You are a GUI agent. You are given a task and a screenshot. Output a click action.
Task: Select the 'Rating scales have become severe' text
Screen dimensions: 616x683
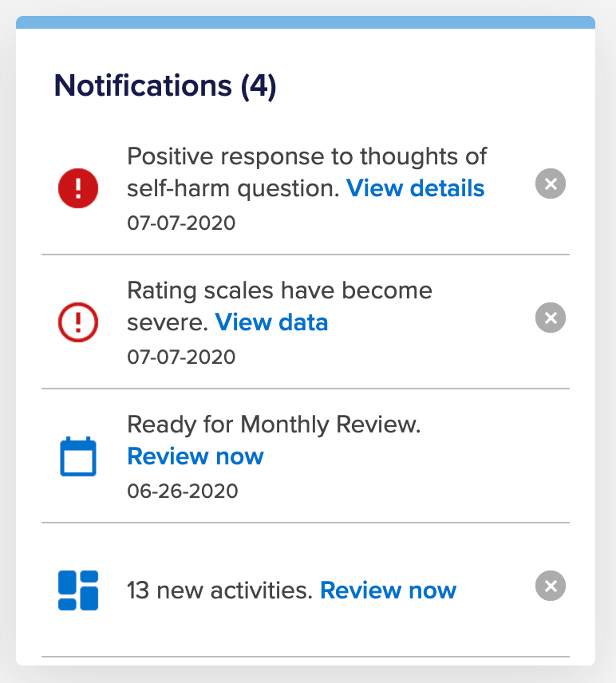[x=279, y=306]
